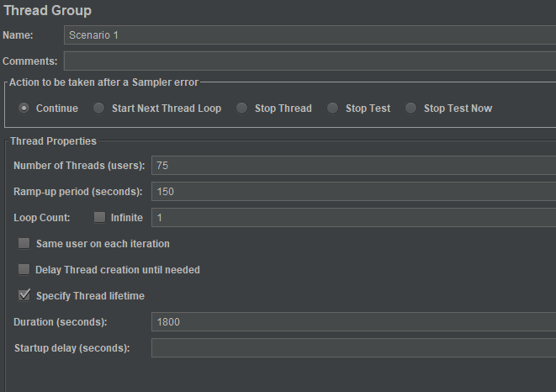Pick the Stop Test radio option

[x=333, y=109]
